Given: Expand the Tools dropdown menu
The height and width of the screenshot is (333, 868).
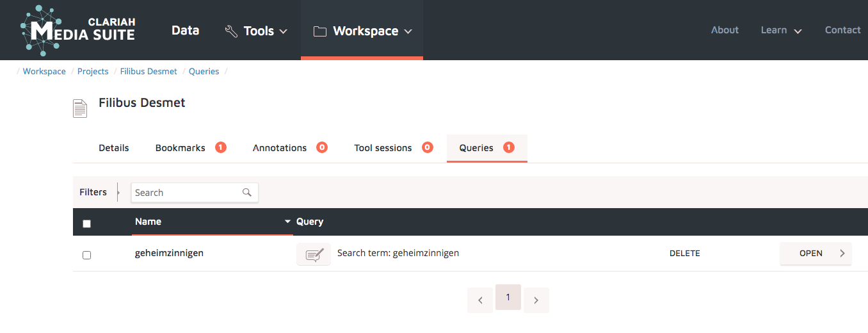Looking at the screenshot, I should coord(256,31).
